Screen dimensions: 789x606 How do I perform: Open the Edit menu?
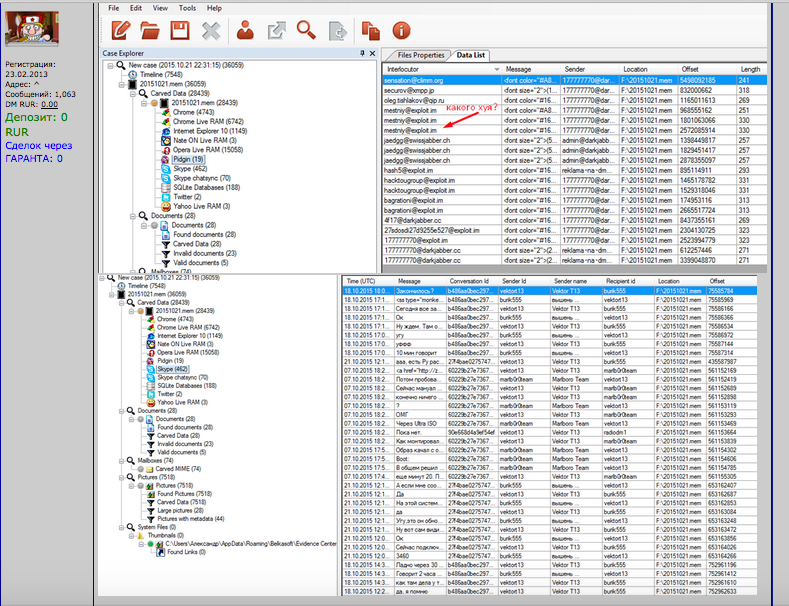(x=136, y=8)
